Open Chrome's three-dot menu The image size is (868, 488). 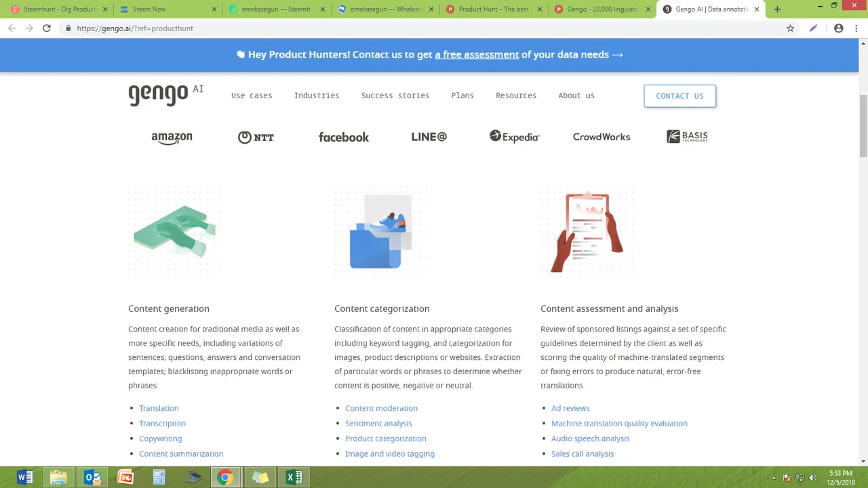(x=856, y=28)
